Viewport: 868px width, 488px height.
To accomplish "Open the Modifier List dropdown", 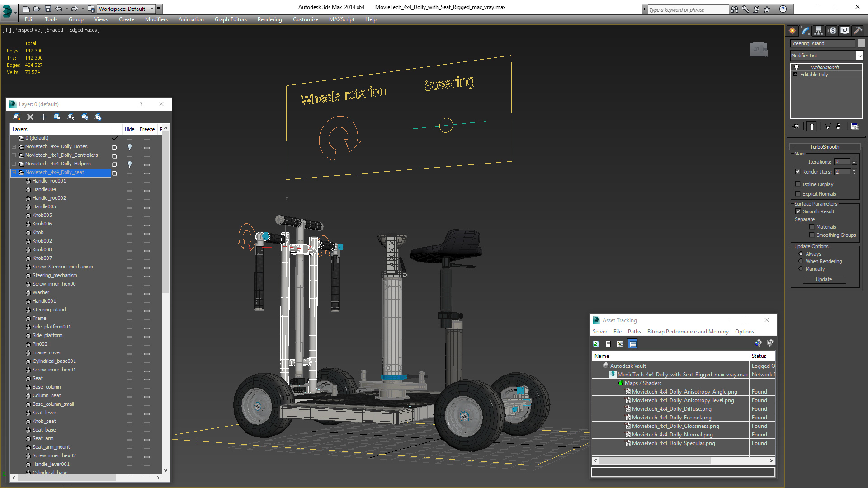I will pos(859,56).
